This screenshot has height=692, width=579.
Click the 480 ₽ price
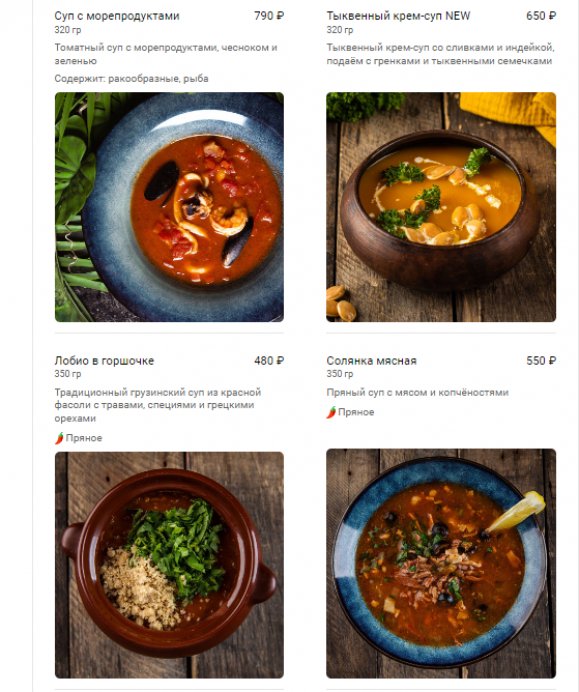[269, 361]
